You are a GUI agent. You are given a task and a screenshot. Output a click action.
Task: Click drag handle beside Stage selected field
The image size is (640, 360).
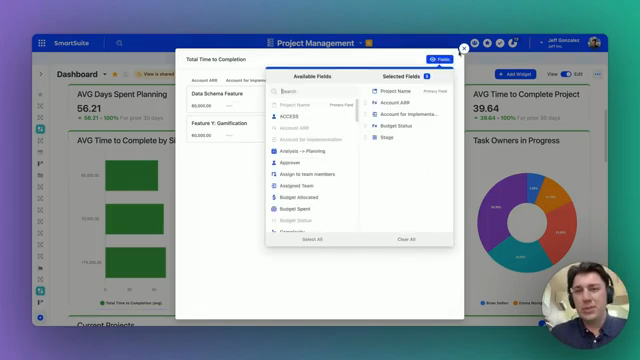[x=365, y=138]
